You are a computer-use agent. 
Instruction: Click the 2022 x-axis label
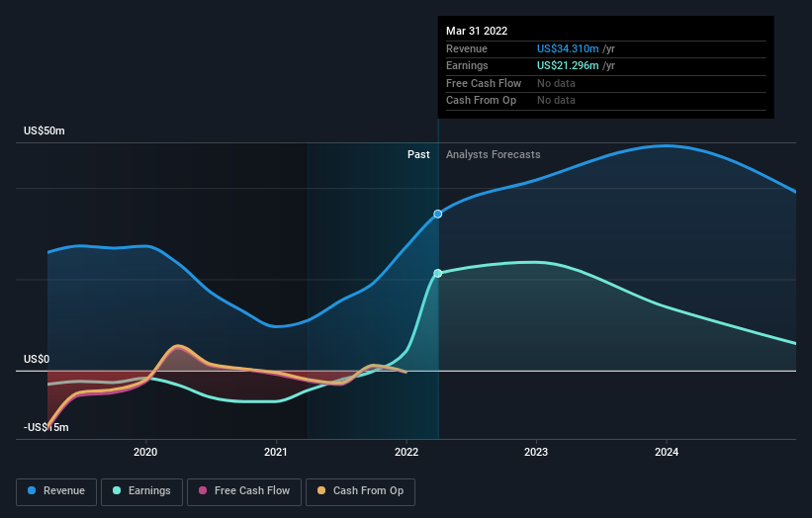(406, 452)
